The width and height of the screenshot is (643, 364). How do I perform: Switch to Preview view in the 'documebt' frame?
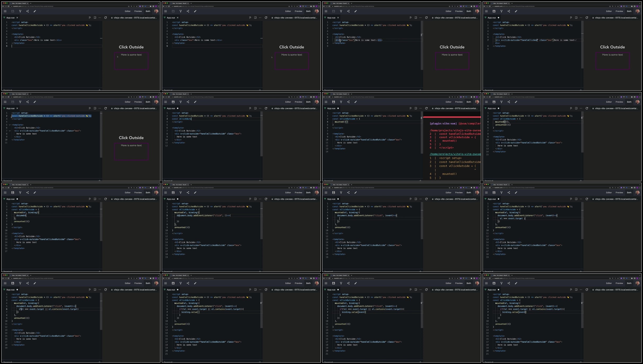point(138,192)
